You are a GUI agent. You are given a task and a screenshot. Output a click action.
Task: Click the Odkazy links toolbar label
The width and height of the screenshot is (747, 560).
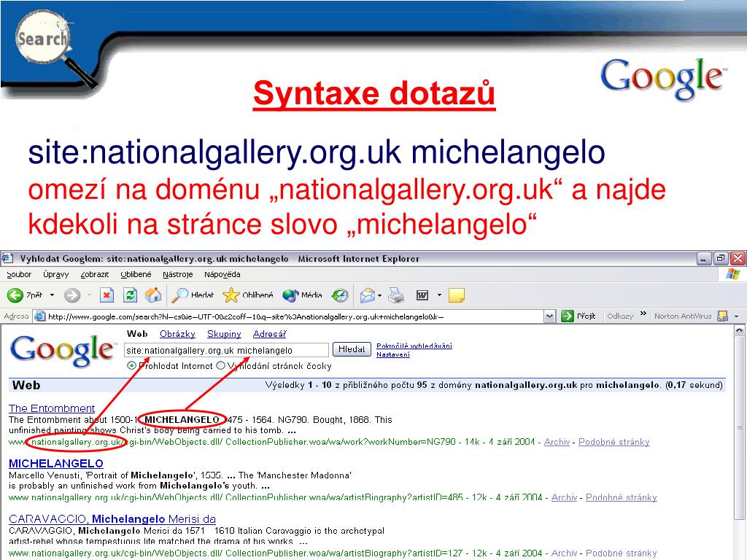(x=620, y=316)
